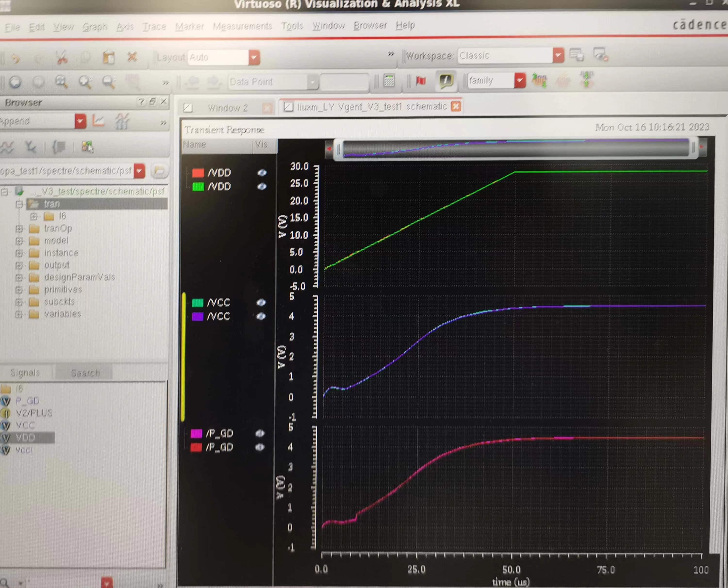
Task: Click the red flag marker icon
Action: pyautogui.click(x=420, y=81)
